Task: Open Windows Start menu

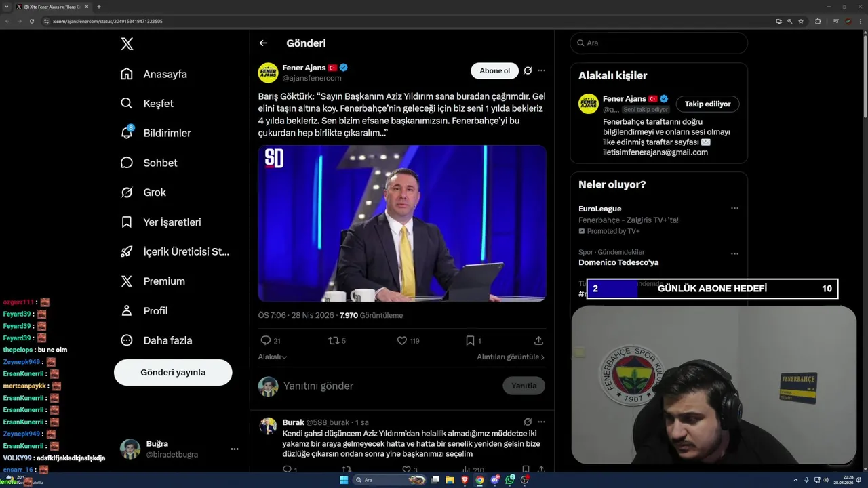Action: click(x=344, y=480)
